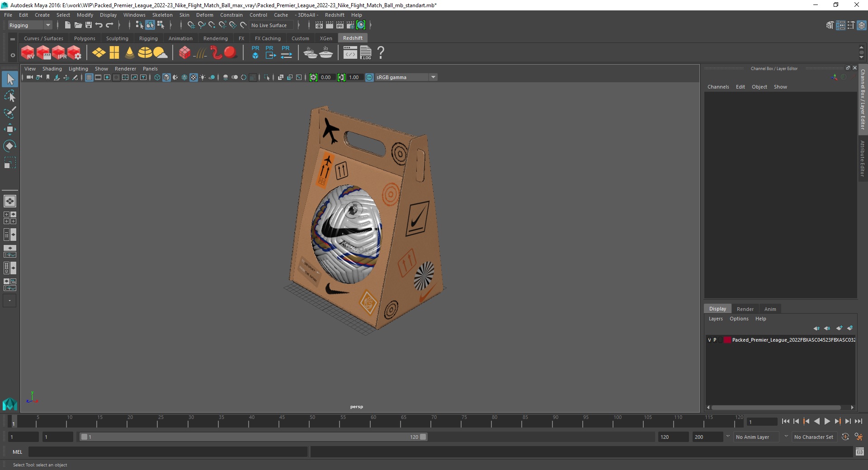Select the Paint Selection tool

(x=10, y=113)
